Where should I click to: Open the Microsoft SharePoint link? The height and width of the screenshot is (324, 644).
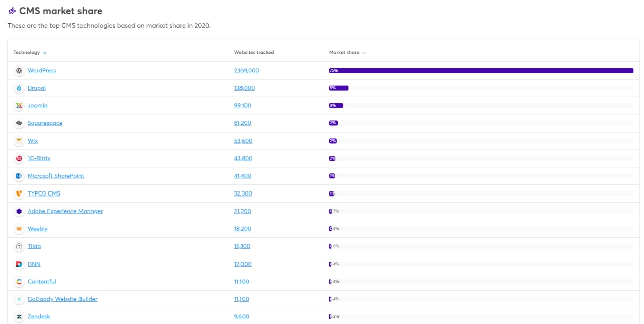[x=56, y=176]
